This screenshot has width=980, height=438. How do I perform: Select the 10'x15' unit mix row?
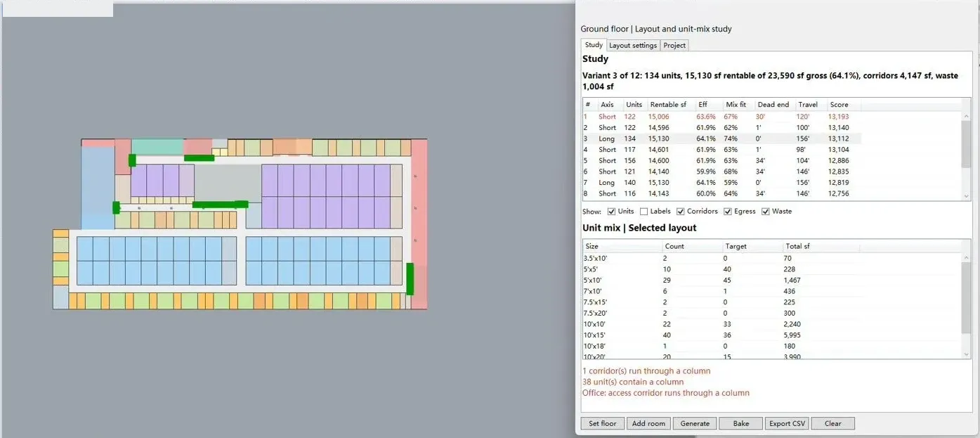coord(720,335)
